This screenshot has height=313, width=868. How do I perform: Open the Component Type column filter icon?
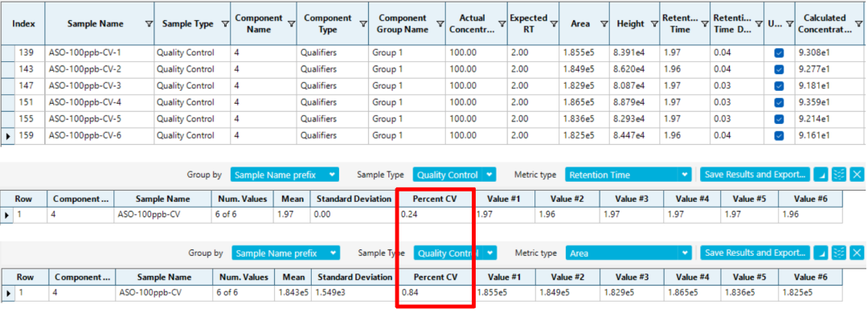[x=363, y=24]
